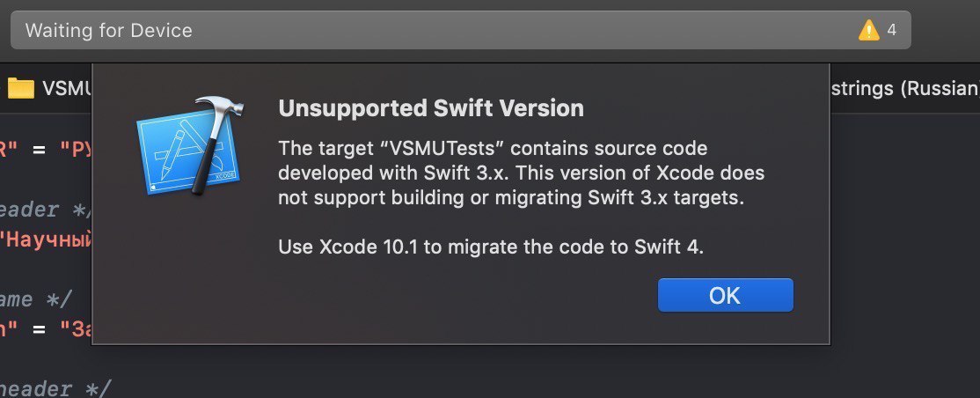Click the Xcode hammer icon in alert

pos(189,145)
